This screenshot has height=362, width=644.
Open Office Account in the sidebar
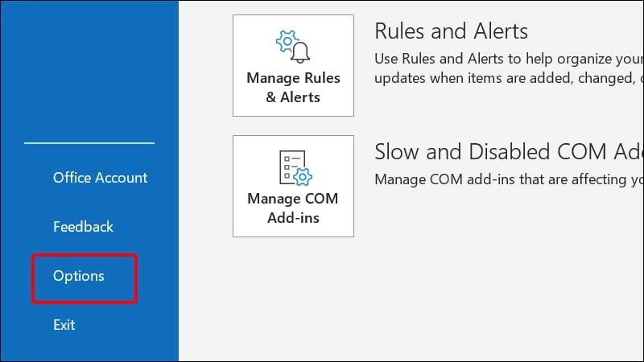click(100, 178)
